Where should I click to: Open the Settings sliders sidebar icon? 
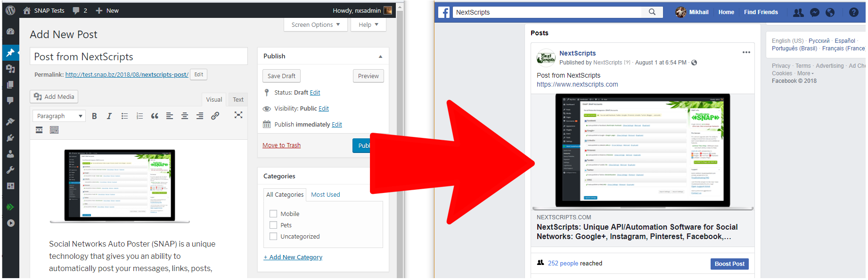tap(10, 186)
